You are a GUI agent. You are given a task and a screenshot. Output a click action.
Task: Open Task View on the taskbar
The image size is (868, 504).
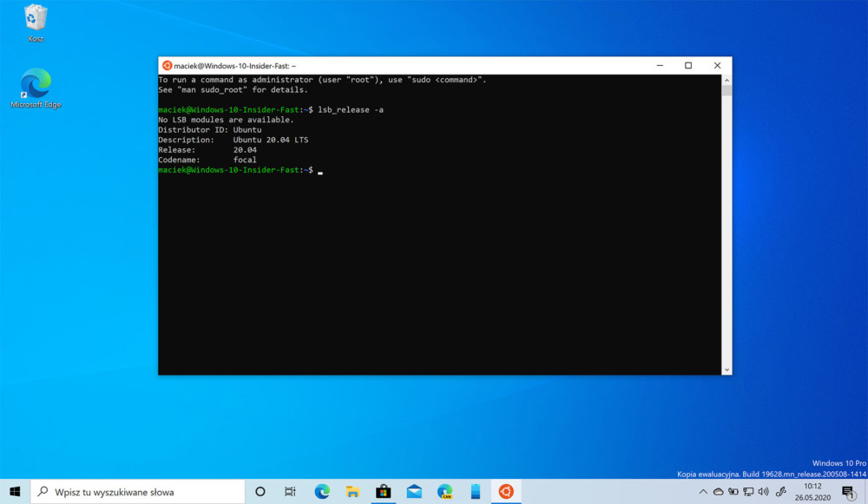coord(290,491)
